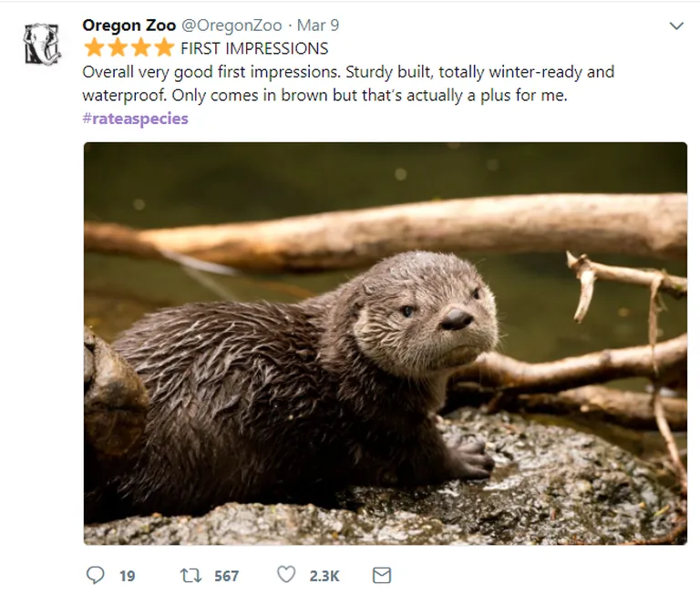Follow the #rateaspecies hashtag

(x=135, y=118)
